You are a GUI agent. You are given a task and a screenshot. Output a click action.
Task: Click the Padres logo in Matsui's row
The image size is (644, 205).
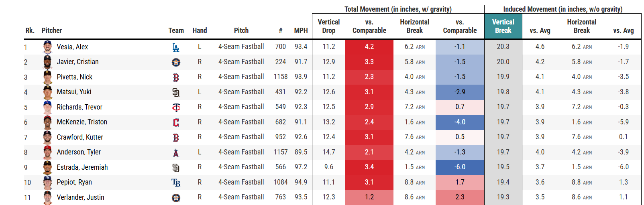(x=176, y=92)
